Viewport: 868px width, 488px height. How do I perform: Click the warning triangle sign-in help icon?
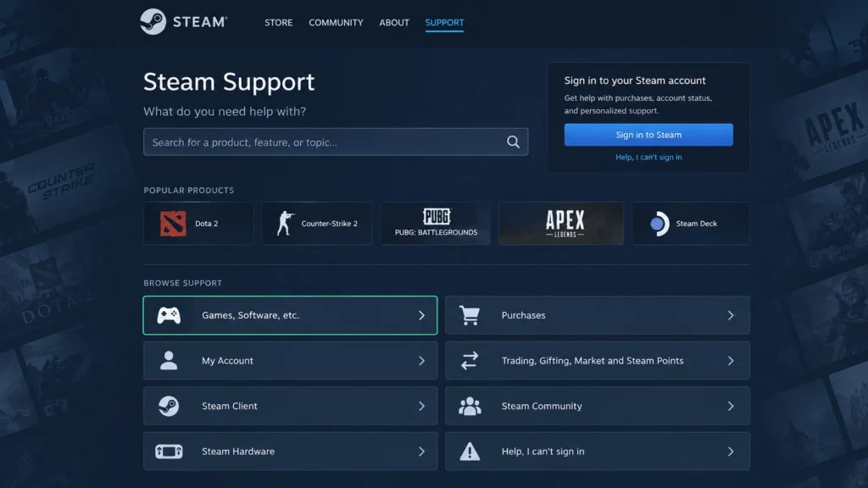(470, 452)
